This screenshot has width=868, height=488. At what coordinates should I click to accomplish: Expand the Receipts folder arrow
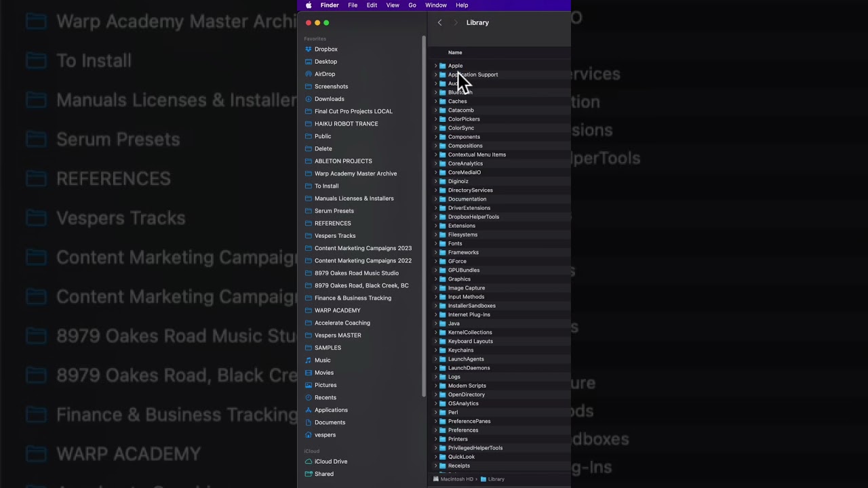[x=435, y=466]
